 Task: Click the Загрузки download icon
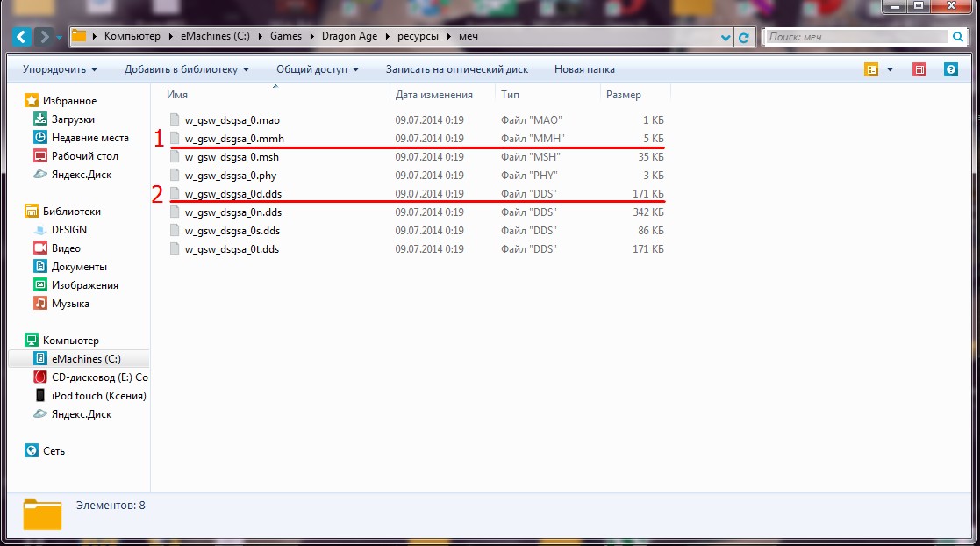[x=40, y=119]
